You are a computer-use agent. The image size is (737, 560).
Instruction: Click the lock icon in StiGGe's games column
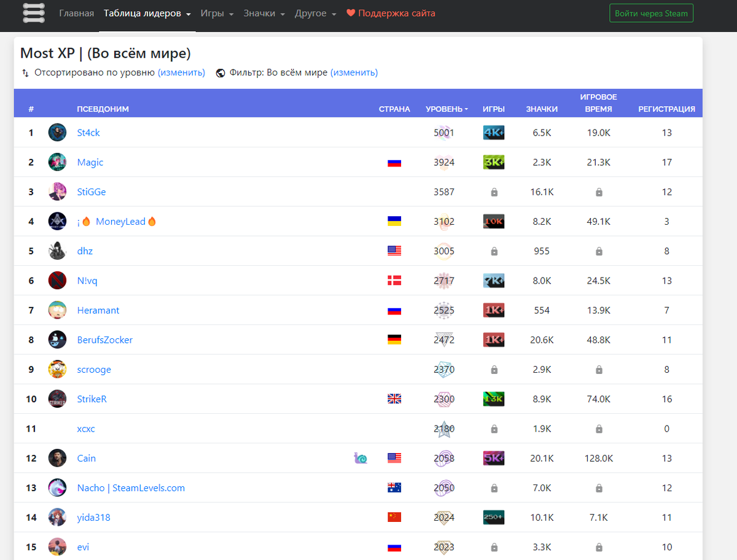pyautogui.click(x=494, y=192)
